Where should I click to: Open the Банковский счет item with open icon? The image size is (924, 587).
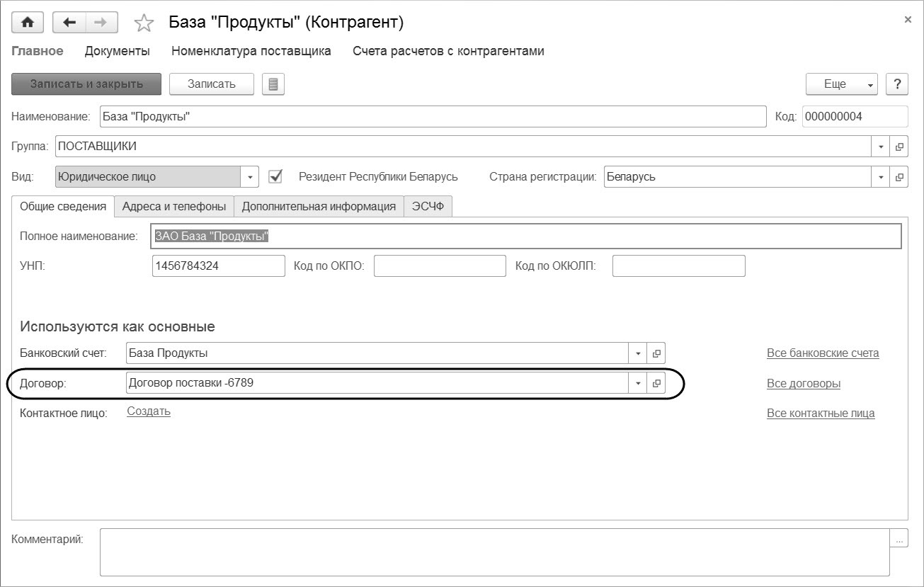[x=656, y=353]
